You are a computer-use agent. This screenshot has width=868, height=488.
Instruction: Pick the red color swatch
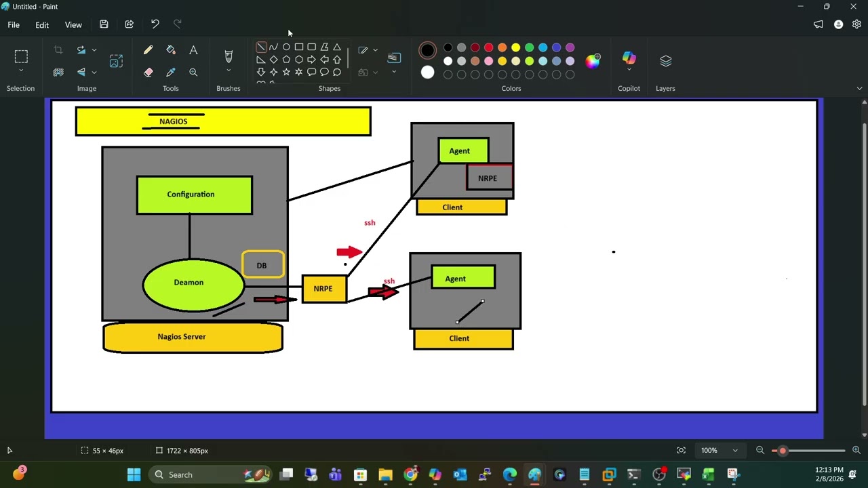click(x=488, y=47)
